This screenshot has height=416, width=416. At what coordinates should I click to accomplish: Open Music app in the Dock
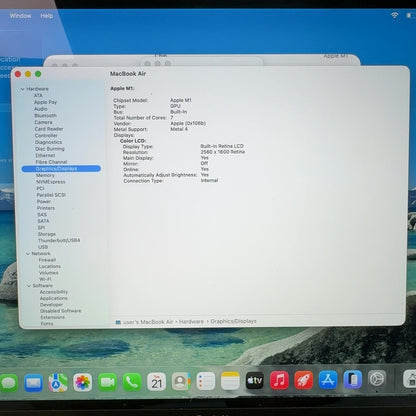(279, 380)
